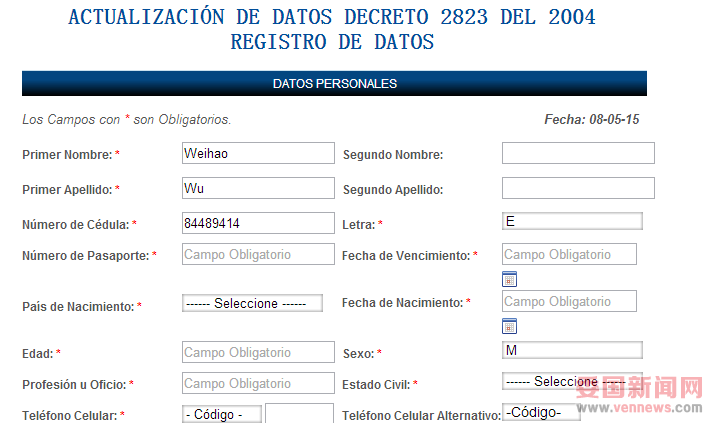711x423 pixels.
Task: Click the 'País de Nacimiento:' label
Action: [x=78, y=307]
